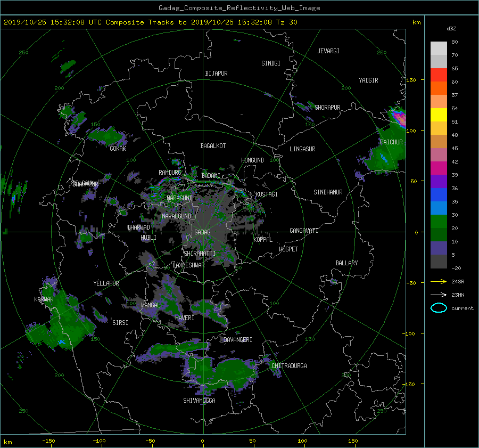Select the LAXMESHWAR city label
Screen dimensions: 479x448
(x=188, y=265)
